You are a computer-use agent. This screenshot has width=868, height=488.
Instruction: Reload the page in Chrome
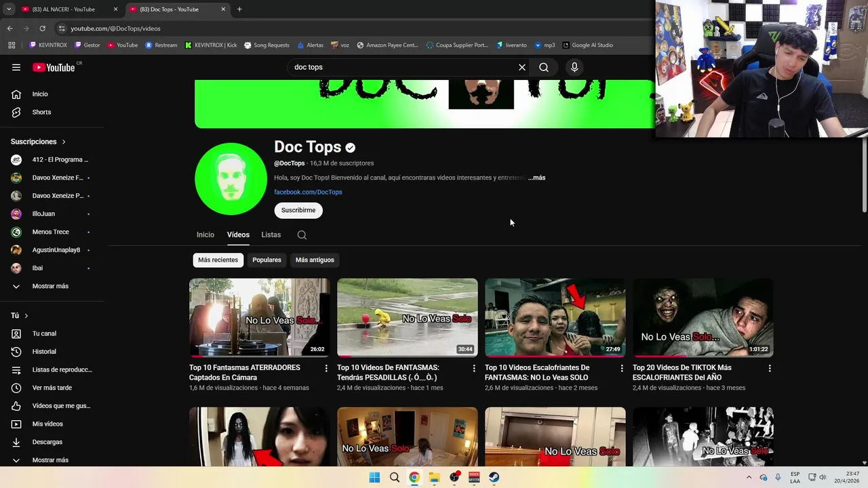click(x=42, y=28)
